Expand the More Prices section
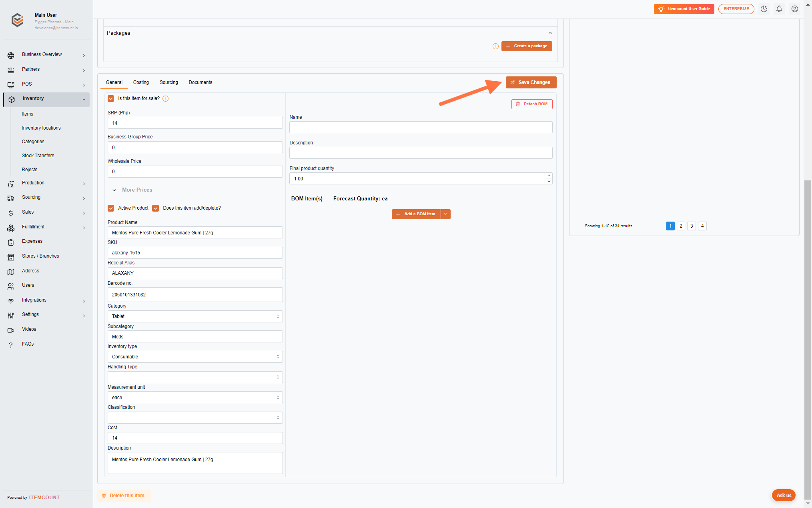 [132, 190]
